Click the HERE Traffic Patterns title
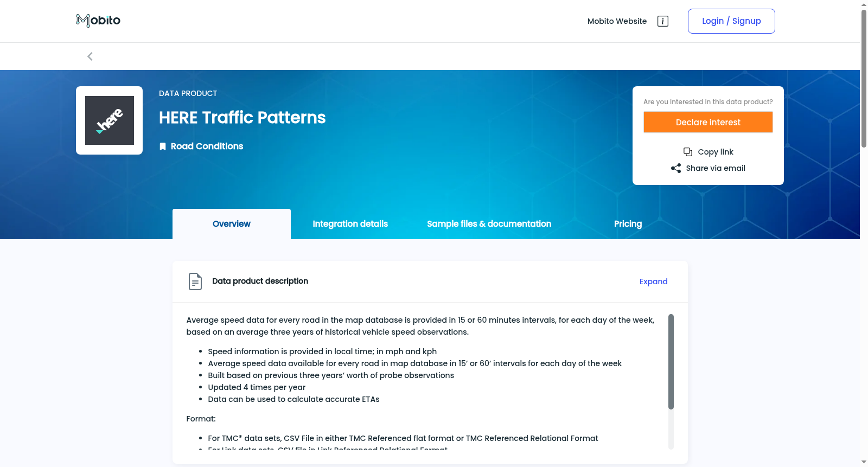Viewport: 868px width, 467px height. [x=242, y=118]
